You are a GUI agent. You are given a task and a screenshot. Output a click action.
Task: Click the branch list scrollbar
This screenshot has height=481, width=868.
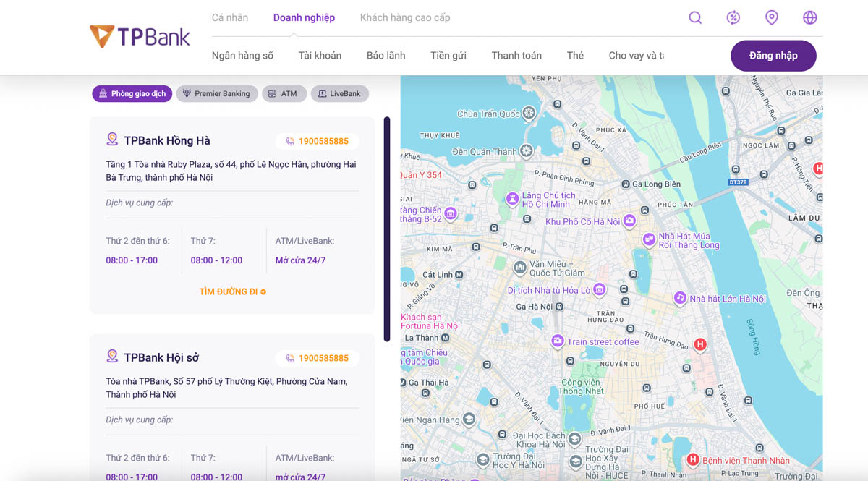click(x=387, y=229)
